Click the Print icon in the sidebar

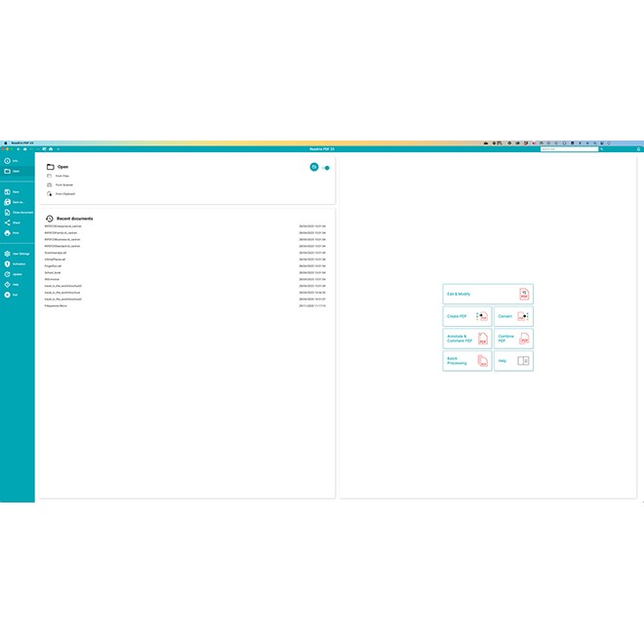[x=7, y=233]
